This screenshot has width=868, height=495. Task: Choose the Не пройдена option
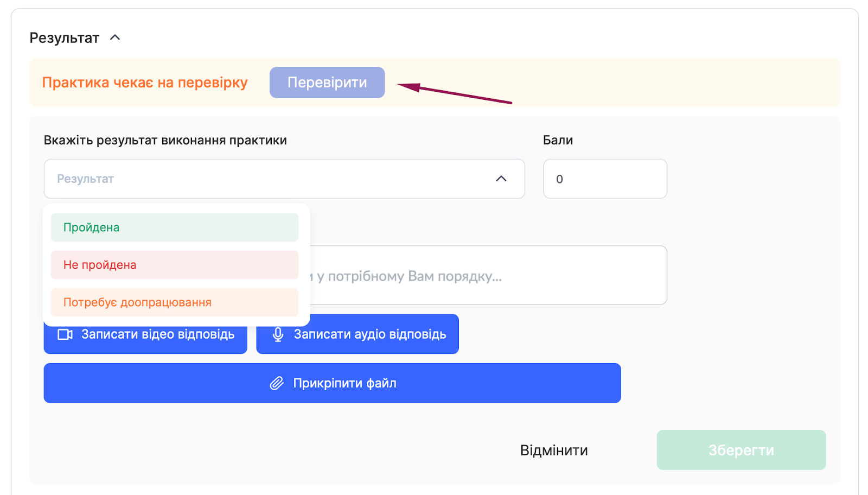click(x=174, y=265)
